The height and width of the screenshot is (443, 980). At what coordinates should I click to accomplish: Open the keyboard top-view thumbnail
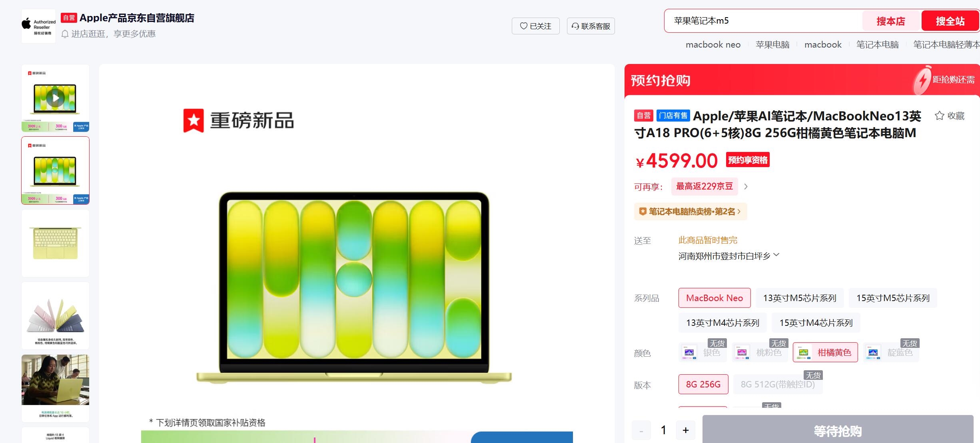point(55,243)
